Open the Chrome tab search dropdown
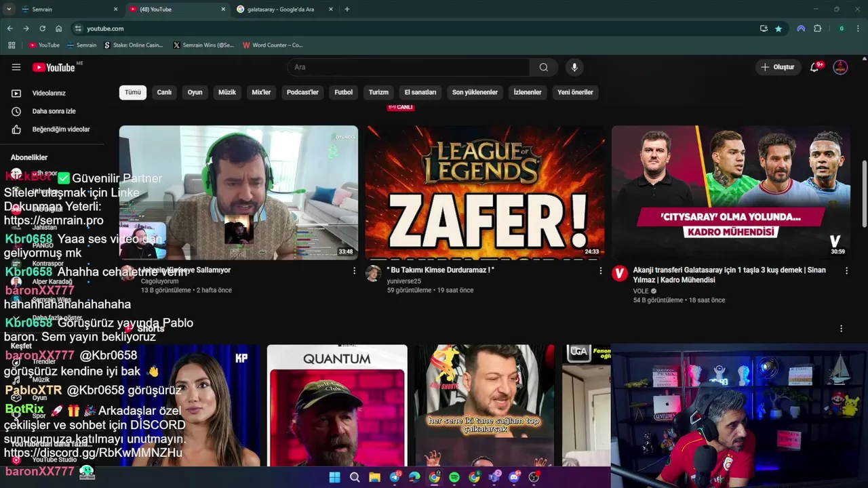The width and height of the screenshot is (868, 488). [9, 9]
